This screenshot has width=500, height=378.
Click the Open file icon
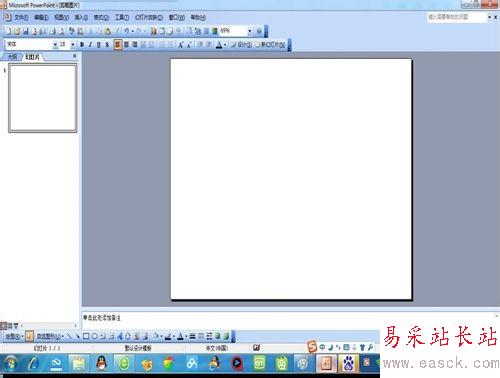[x=17, y=31]
